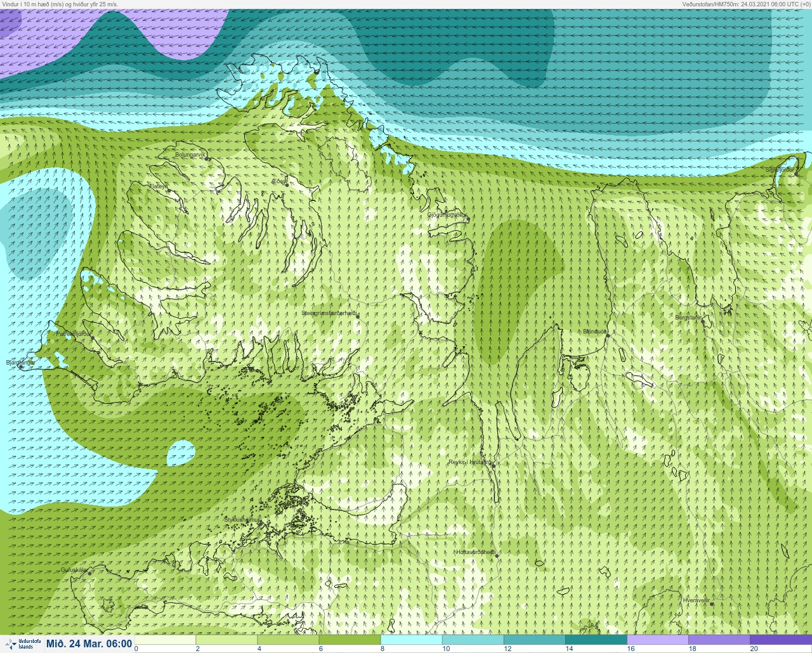Click the Blönduós station label
The image size is (812, 653).
(594, 332)
